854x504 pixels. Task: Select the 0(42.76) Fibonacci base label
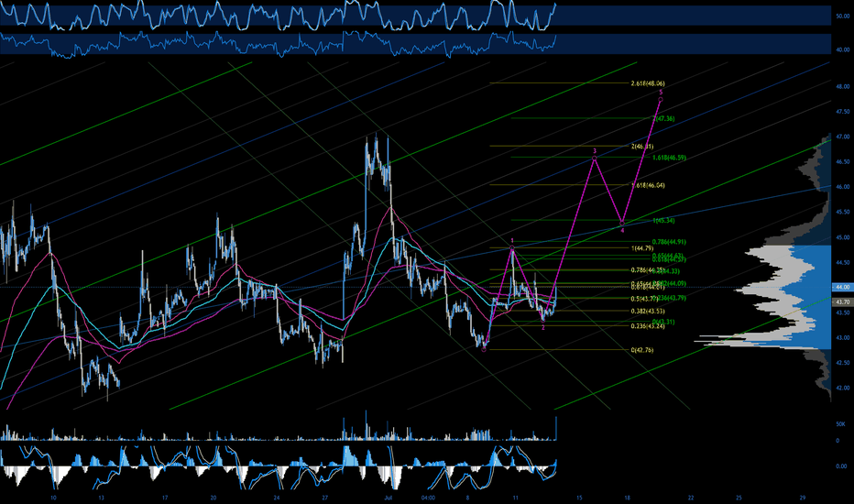(642, 350)
